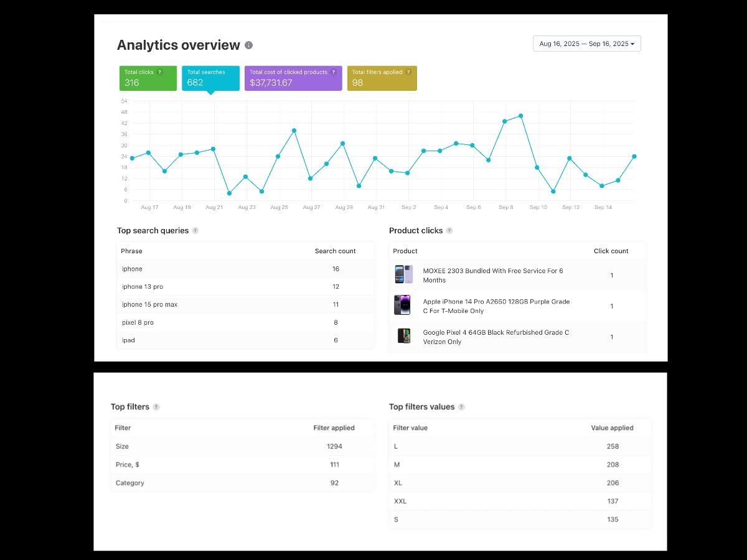
Task: Select the Total searches metric tab
Action: click(210, 78)
